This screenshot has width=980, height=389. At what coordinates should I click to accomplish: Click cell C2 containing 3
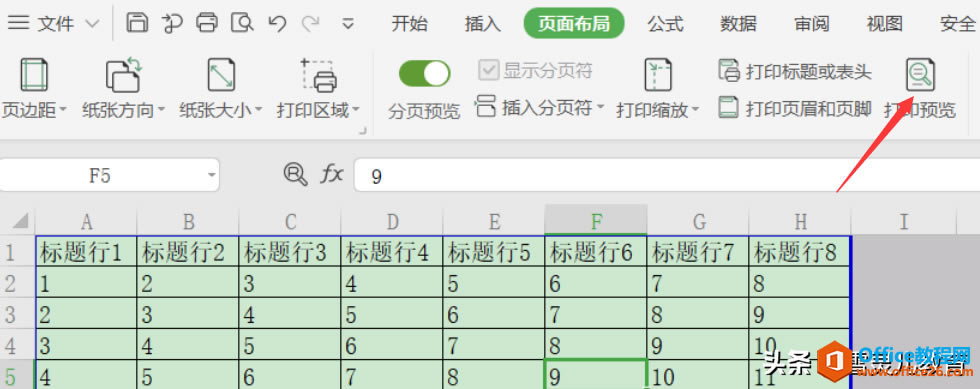click(290, 283)
